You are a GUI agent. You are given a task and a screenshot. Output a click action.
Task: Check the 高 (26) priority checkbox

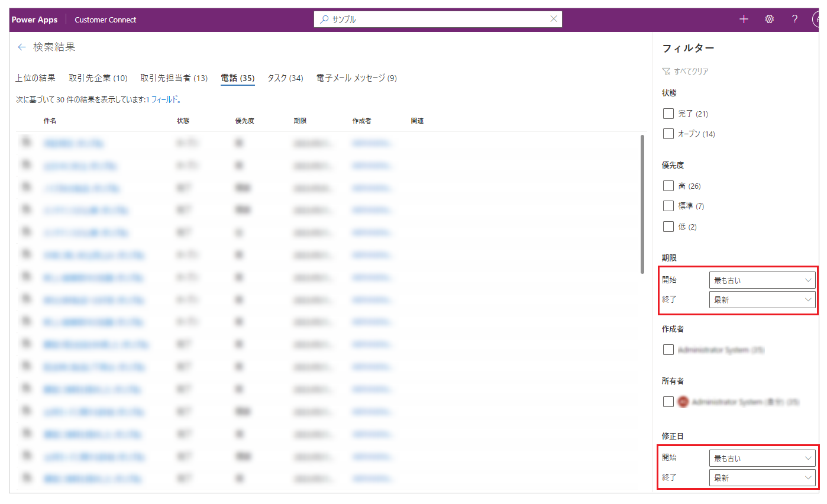point(668,186)
